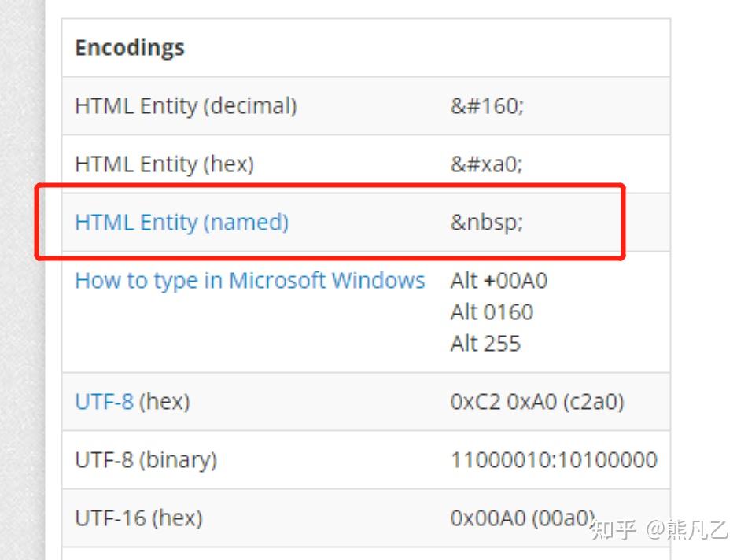Click the &#160; decimal entity value
The width and height of the screenshot is (748, 560).
click(487, 106)
